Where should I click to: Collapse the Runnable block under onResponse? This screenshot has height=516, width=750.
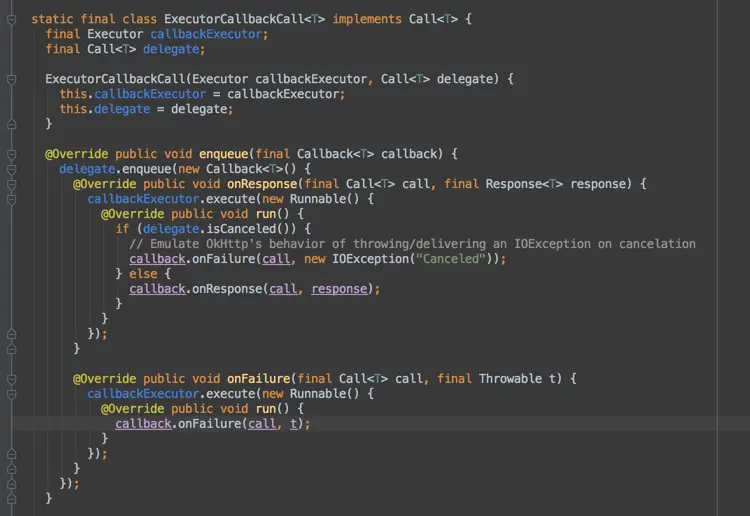click(11, 199)
